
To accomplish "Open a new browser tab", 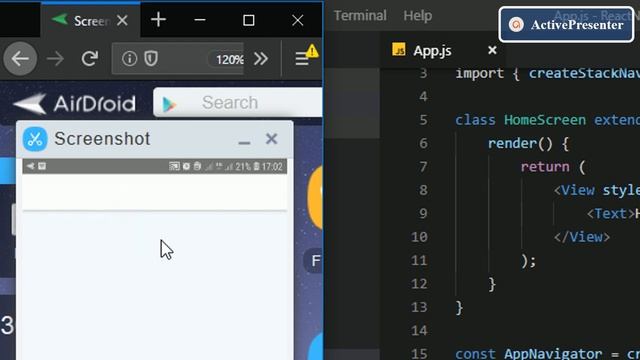I will tap(158, 20).
